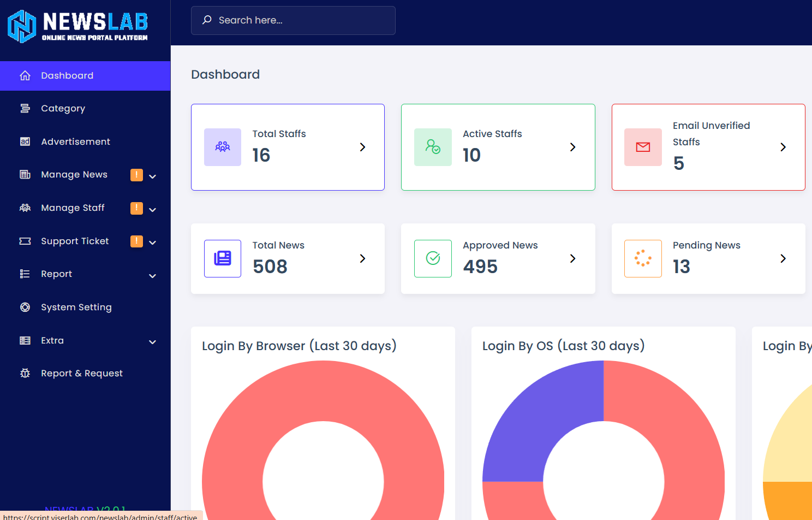Click the System Setting lifebuoy icon

[25, 307]
